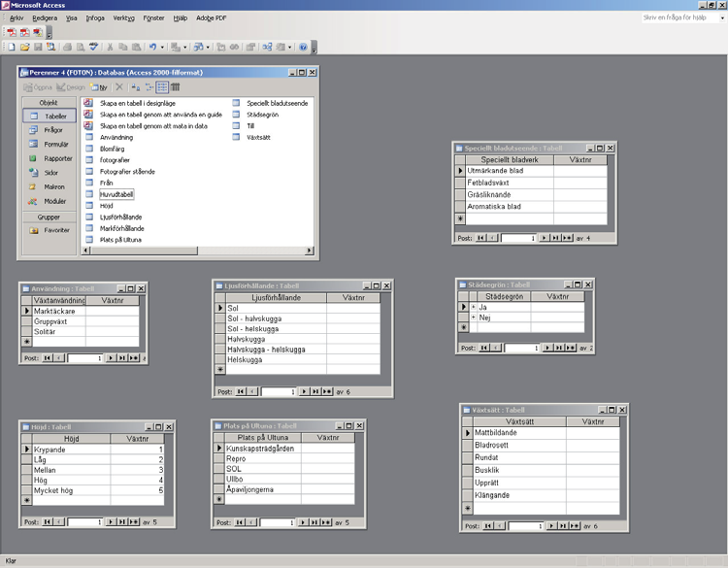This screenshot has height=568, width=728.
Task: Click the OfficeLinks toolbar icon
Action: [176, 47]
